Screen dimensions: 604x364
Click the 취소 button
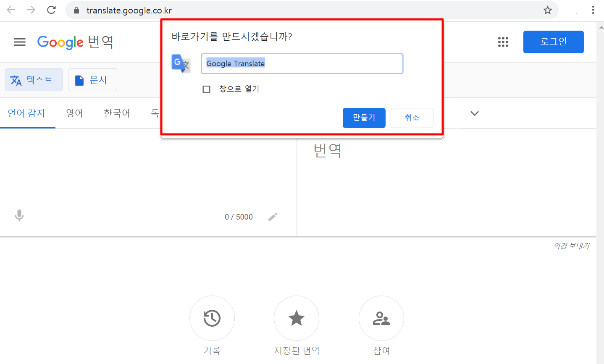[412, 118]
